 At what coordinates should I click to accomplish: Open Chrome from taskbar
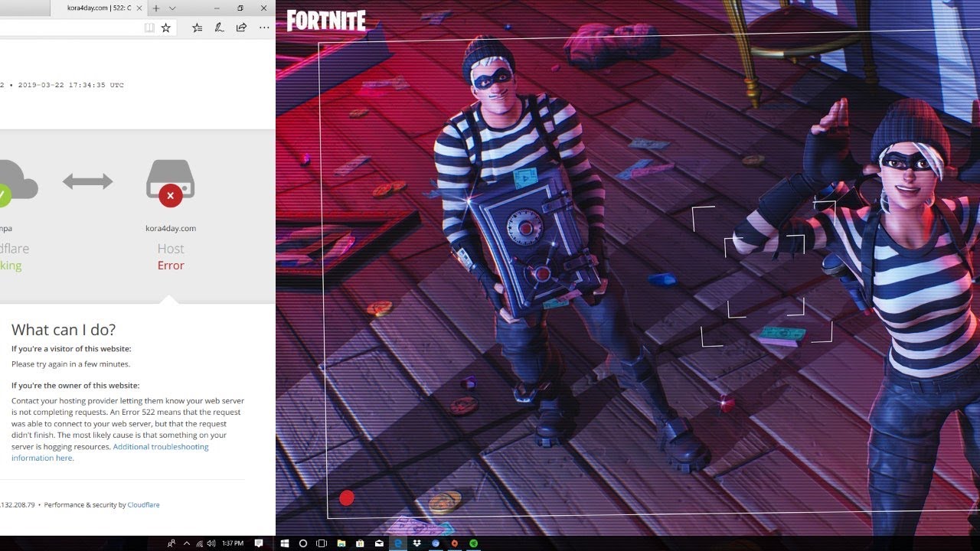[x=436, y=543]
